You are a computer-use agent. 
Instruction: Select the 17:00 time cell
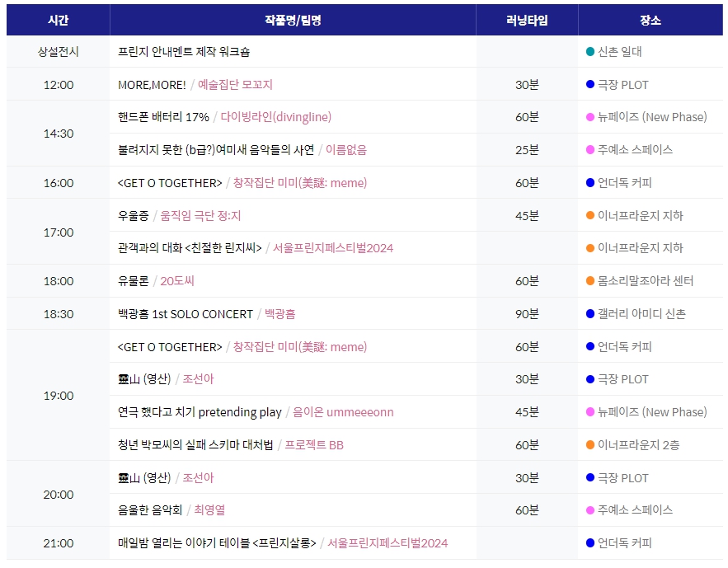pos(58,232)
